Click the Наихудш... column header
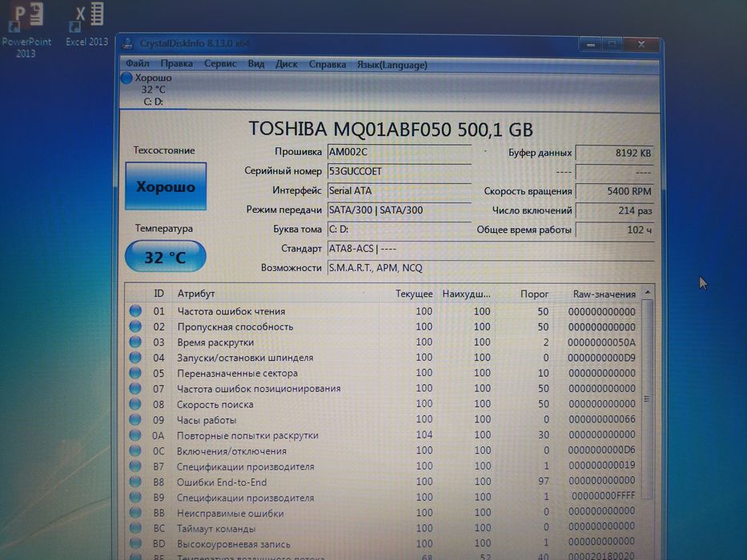Screen dimensions: 747x560 [466, 294]
